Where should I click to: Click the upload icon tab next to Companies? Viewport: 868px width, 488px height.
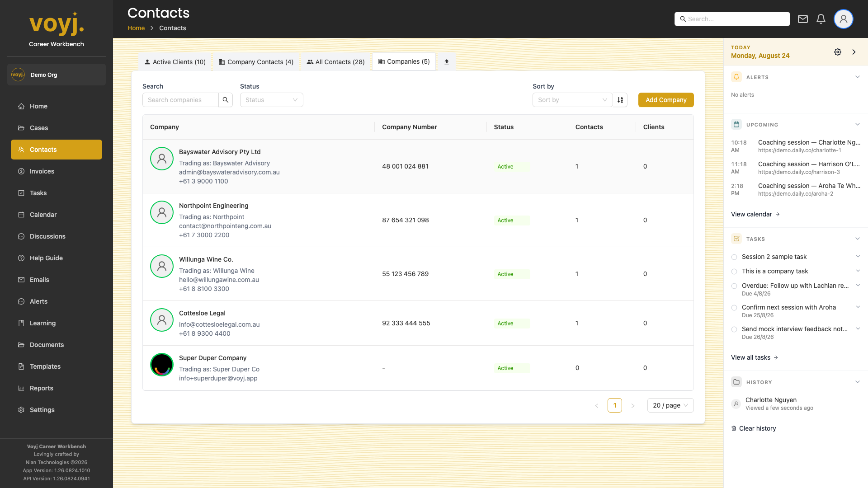(x=447, y=62)
